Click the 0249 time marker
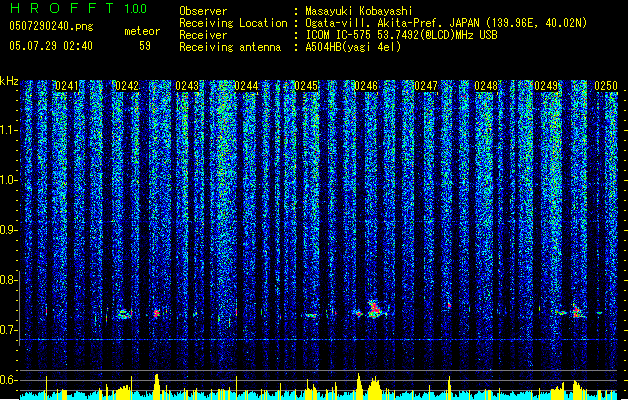Image resolution: width=629 pixels, height=400 pixels. (x=546, y=86)
